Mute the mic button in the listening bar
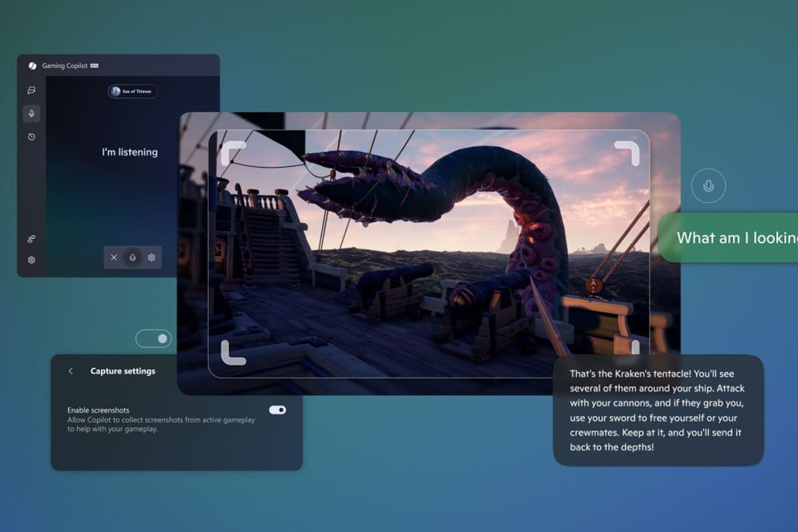 tap(133, 257)
